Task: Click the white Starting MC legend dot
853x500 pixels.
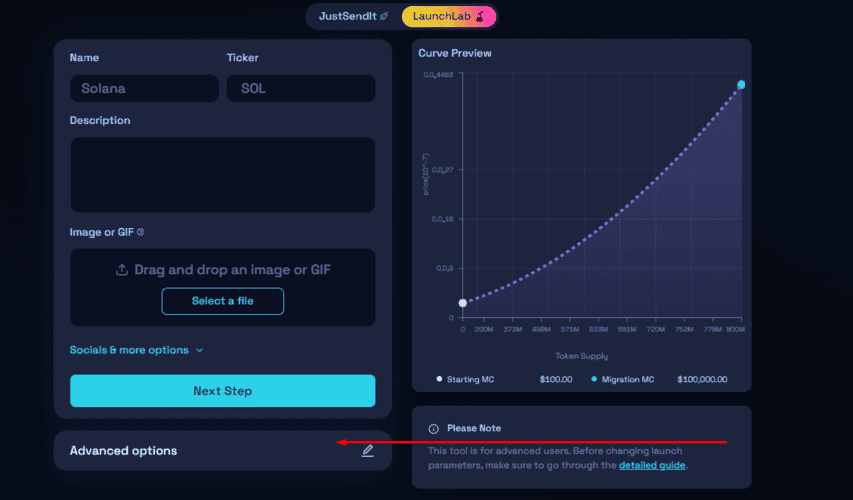Action: coord(439,379)
